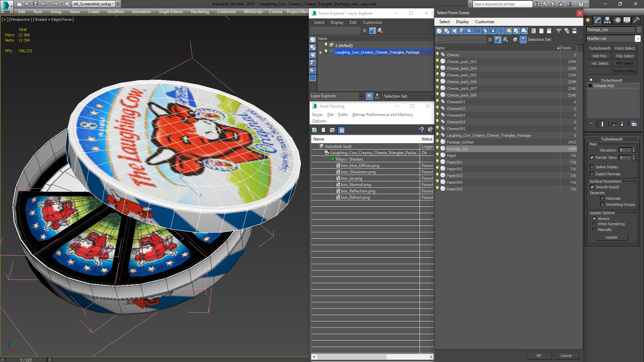Click Select Invert icon in Select From Scene
Viewport: 644px width, 362px height.
pos(549,31)
